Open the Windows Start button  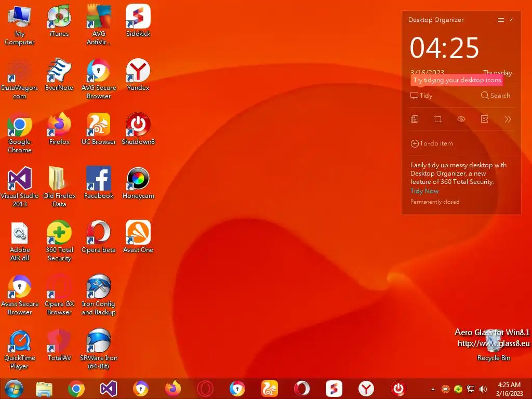tap(14, 389)
